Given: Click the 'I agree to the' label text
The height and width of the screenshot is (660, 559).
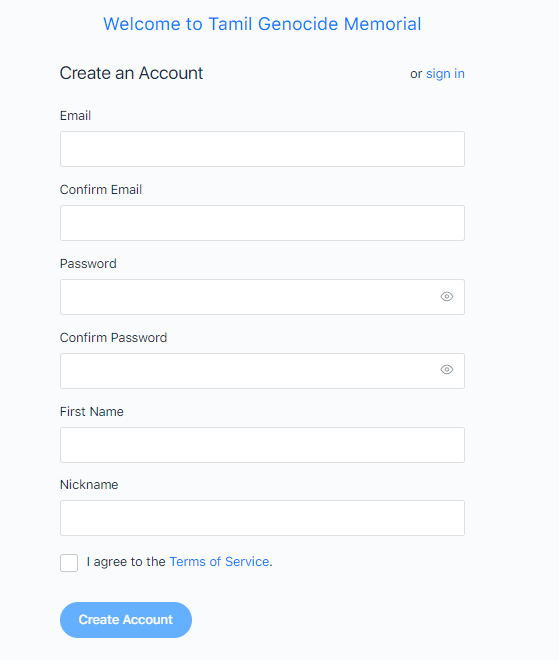Looking at the screenshot, I should pos(126,562).
